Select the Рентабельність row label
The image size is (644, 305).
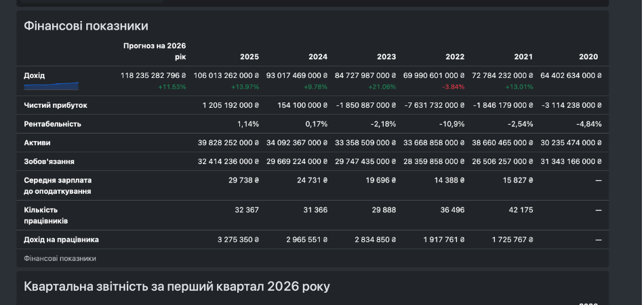[53, 124]
